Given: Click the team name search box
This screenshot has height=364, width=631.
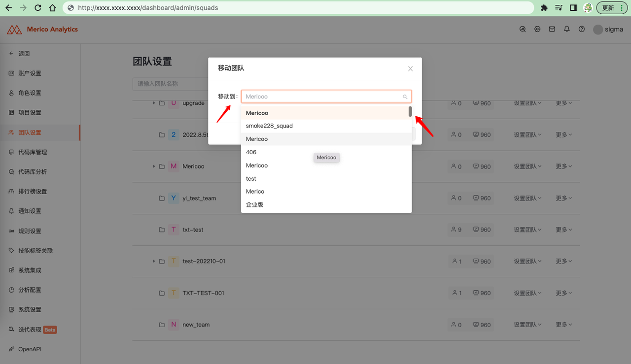Looking at the screenshot, I should [x=170, y=84].
